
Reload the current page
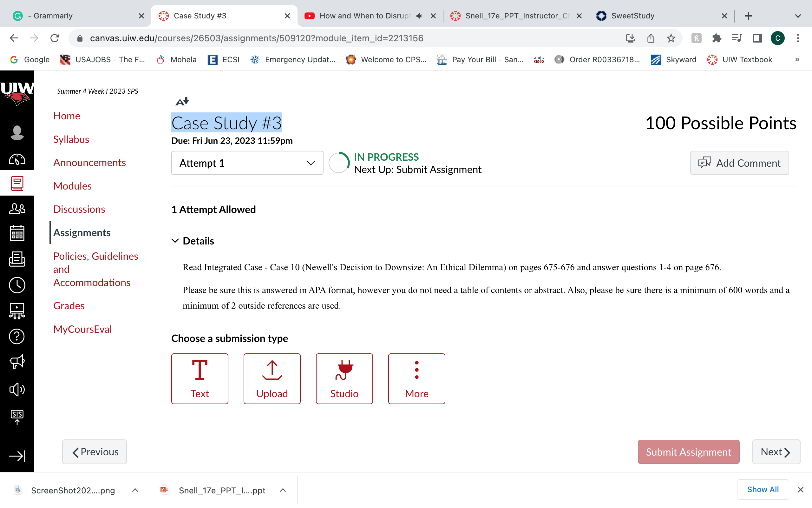pyautogui.click(x=55, y=38)
